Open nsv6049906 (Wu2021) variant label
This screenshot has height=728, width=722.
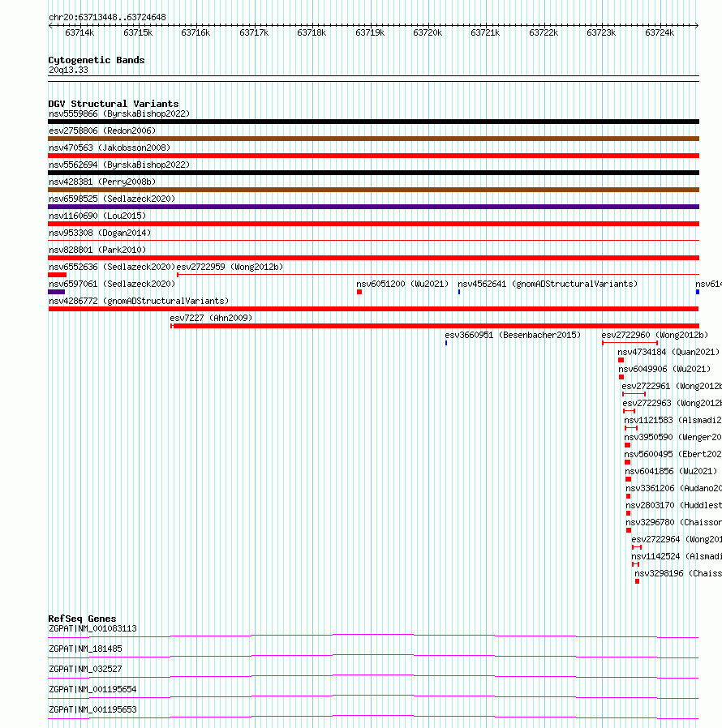664,369
